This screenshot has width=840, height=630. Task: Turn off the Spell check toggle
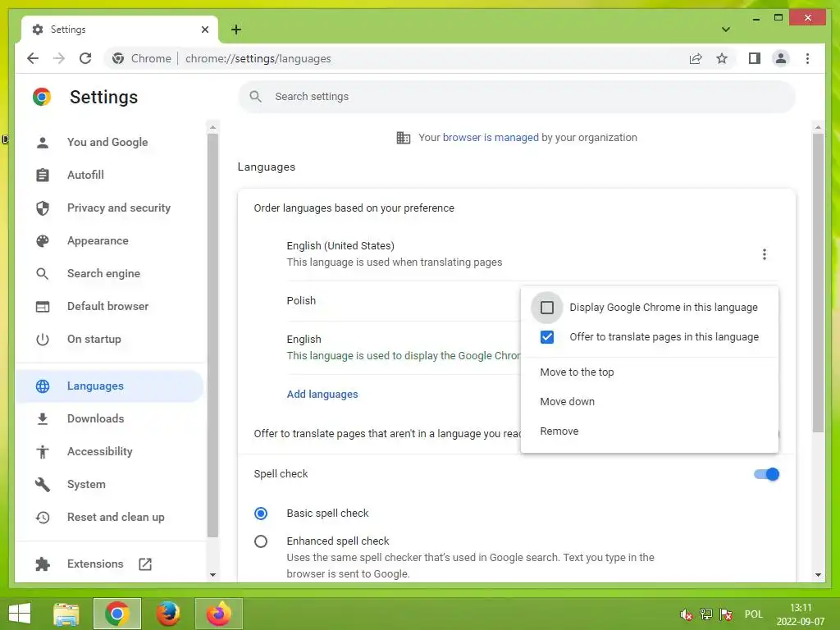(x=766, y=474)
